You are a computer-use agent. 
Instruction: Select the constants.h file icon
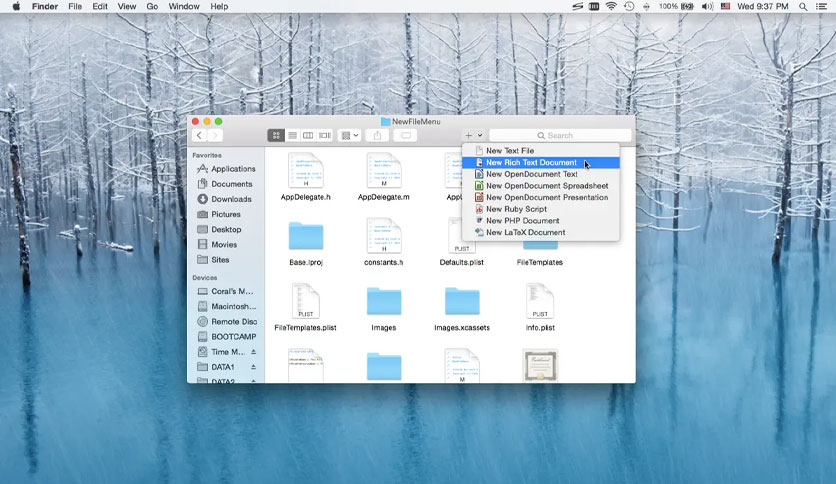coord(384,236)
